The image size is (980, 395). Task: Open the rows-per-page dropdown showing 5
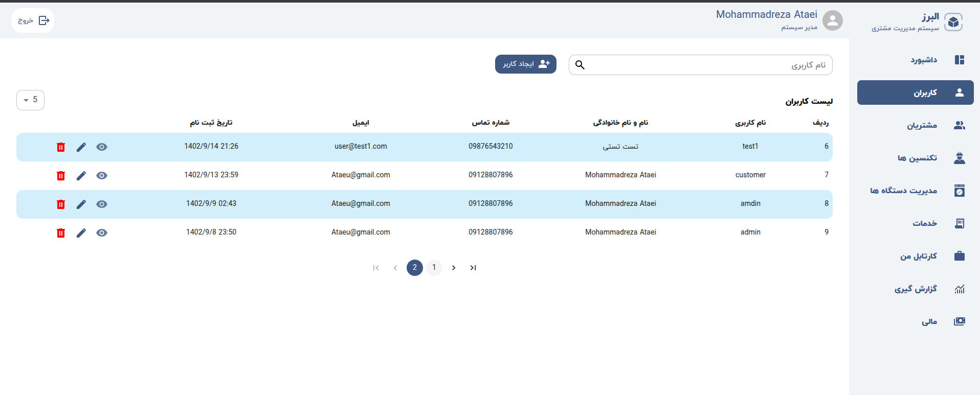(30, 100)
